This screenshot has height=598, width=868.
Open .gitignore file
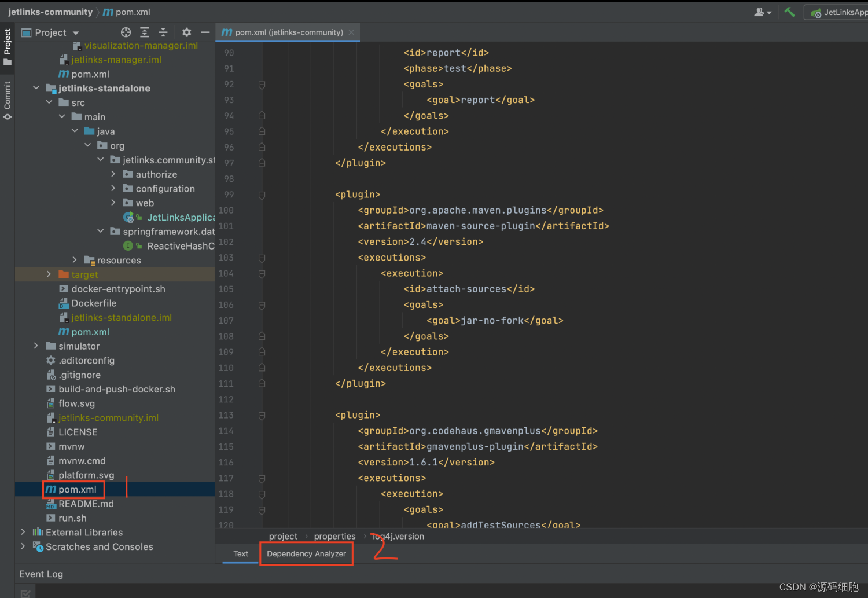pyautogui.click(x=73, y=375)
